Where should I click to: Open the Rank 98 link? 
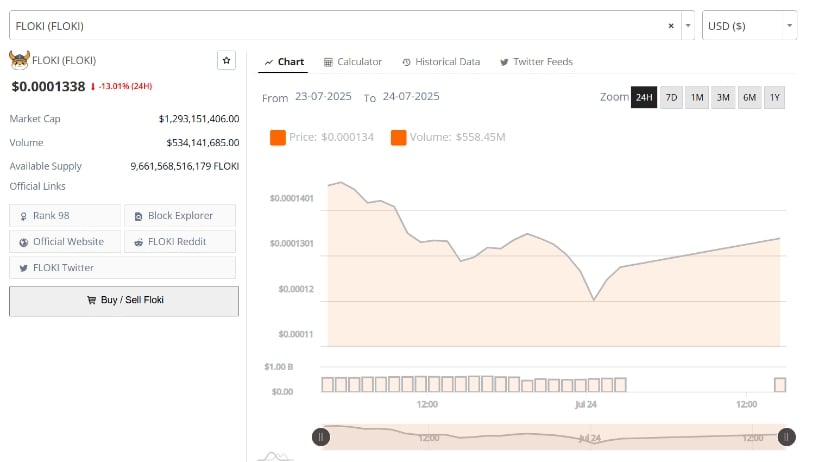point(65,216)
